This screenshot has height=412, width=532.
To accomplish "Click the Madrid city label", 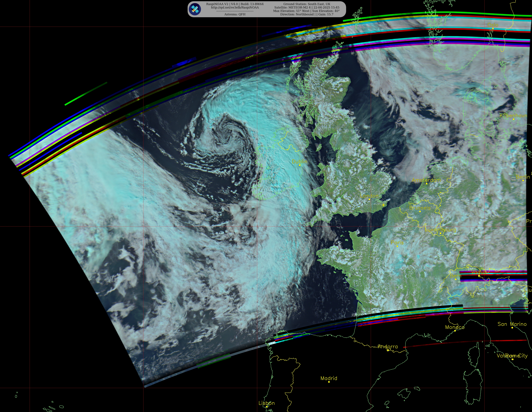I will coord(329,378).
